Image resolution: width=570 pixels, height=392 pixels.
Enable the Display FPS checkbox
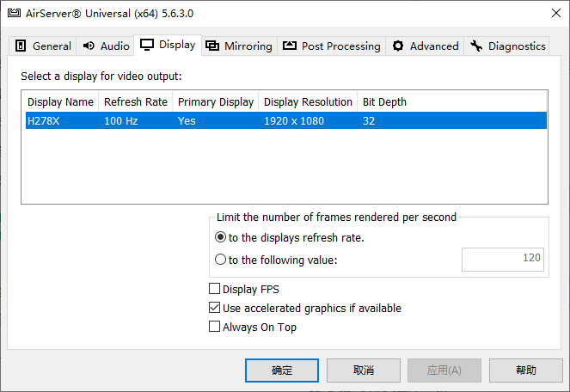pyautogui.click(x=215, y=289)
